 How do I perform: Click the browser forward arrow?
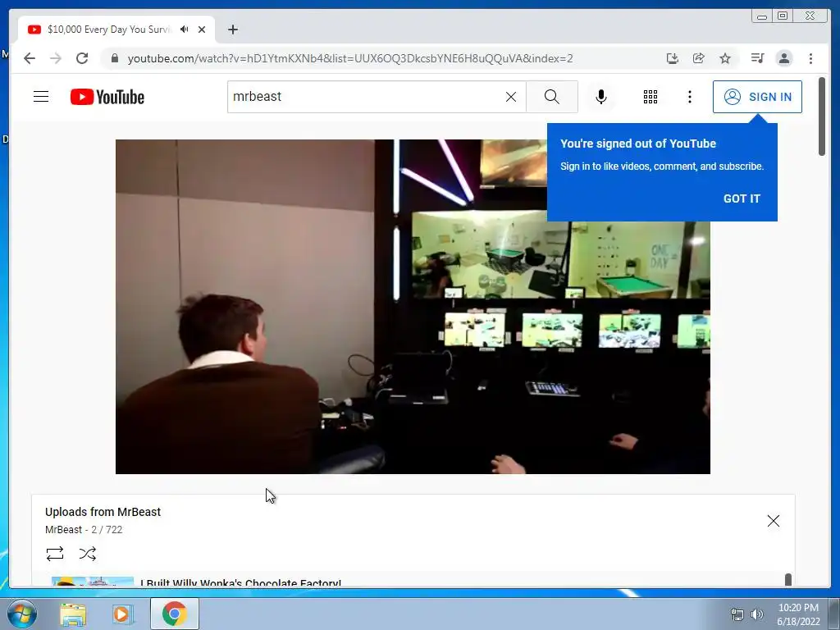pyautogui.click(x=56, y=58)
